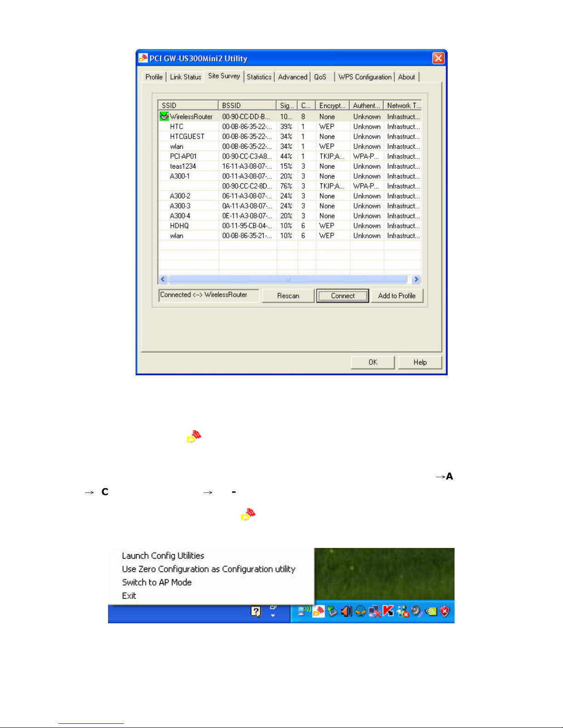This screenshot has width=563, height=728.
Task: Click the gray round speaker-like tray icon
Action: pyautogui.click(x=417, y=611)
